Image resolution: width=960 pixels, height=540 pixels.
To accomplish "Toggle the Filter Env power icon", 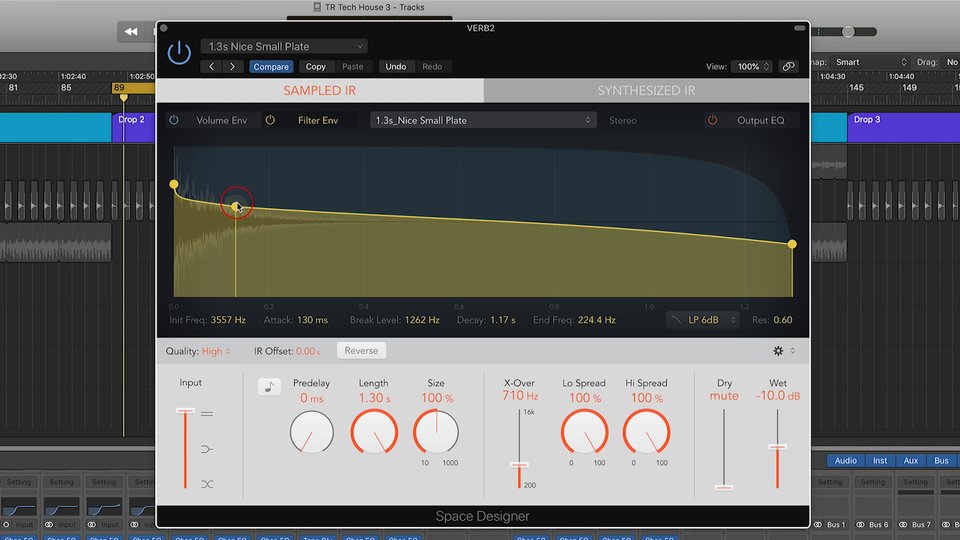I will (270, 120).
